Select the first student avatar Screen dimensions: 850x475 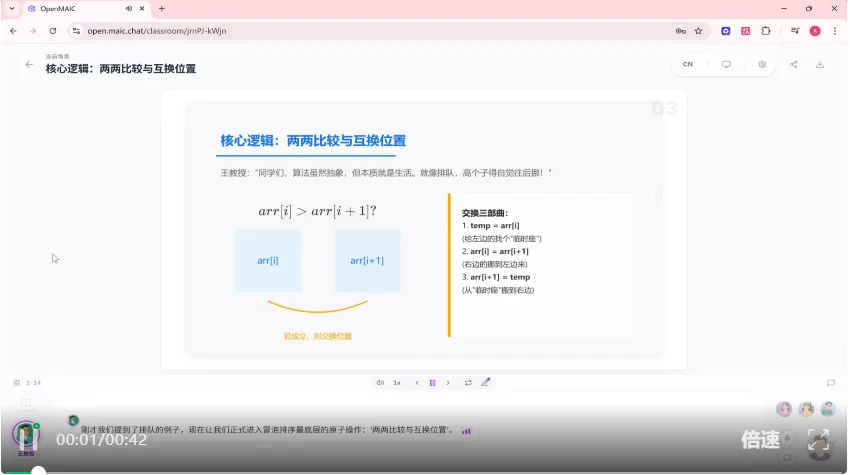(x=783, y=409)
